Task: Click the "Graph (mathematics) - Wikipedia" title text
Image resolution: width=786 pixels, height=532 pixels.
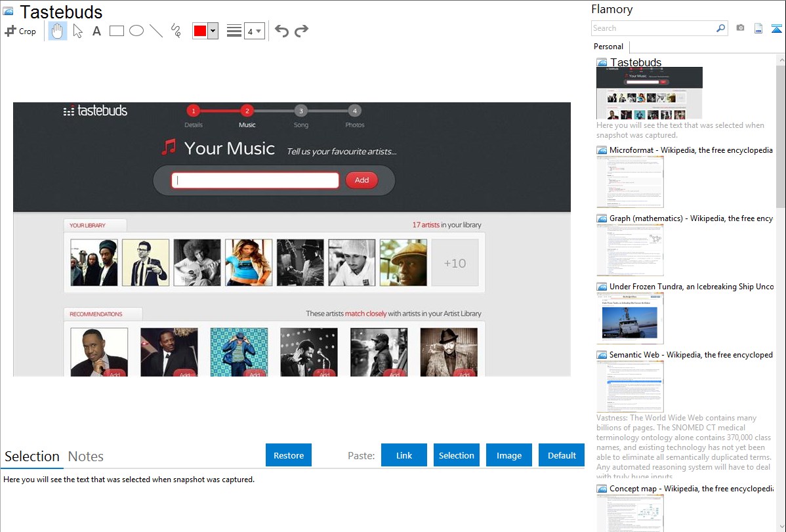Action: 691,218
